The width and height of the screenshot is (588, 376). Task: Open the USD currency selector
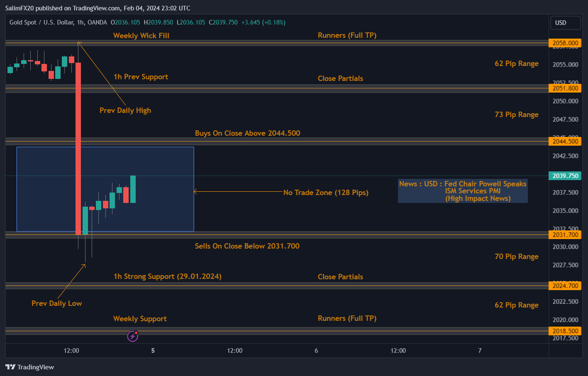(x=565, y=23)
